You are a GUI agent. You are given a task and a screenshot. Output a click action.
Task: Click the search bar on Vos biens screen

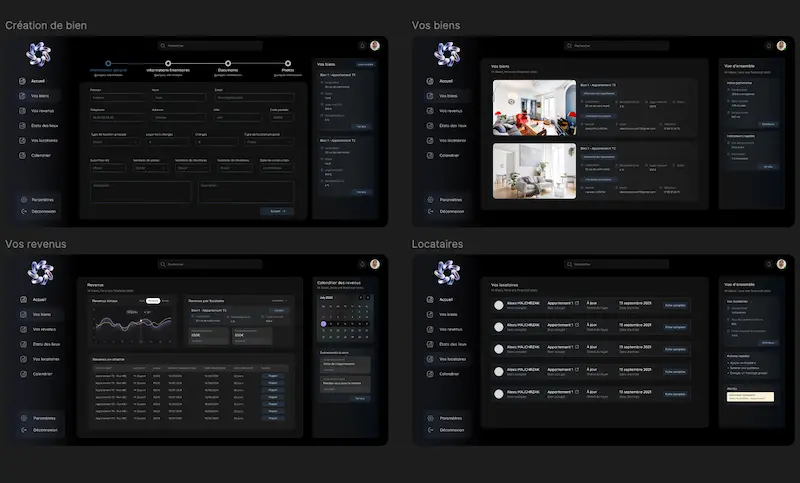point(616,46)
